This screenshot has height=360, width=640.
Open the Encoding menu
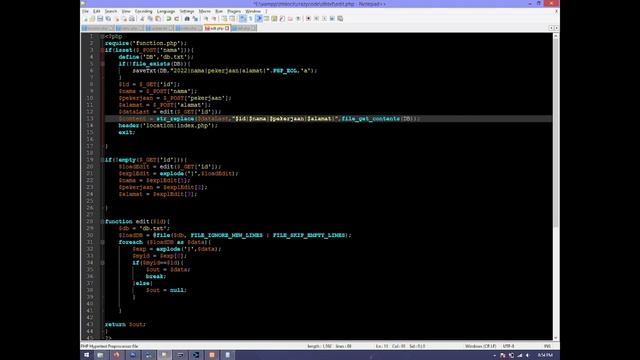click(143, 11)
